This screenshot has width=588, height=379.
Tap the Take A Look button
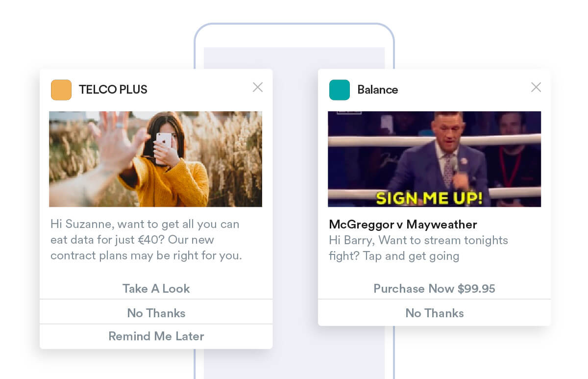[156, 288]
